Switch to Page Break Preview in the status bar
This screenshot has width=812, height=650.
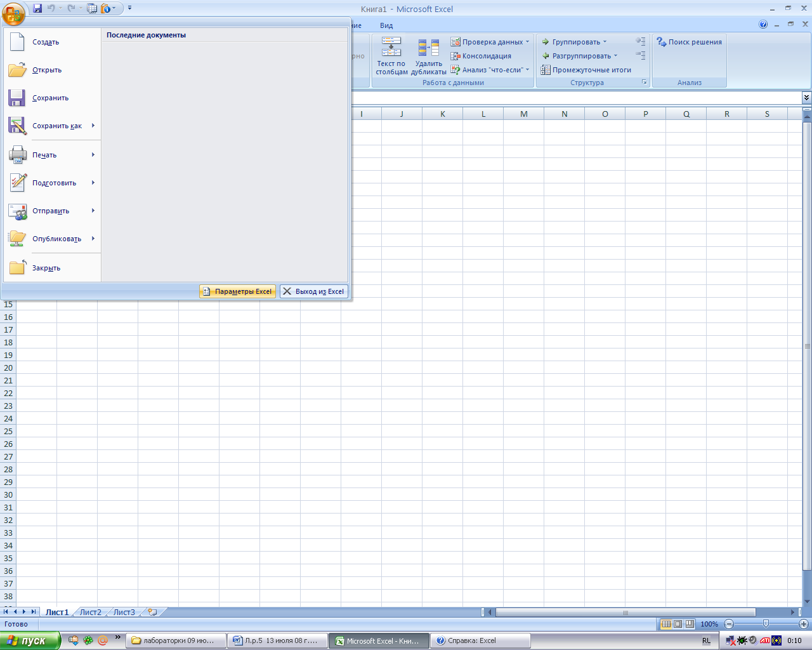pos(690,624)
